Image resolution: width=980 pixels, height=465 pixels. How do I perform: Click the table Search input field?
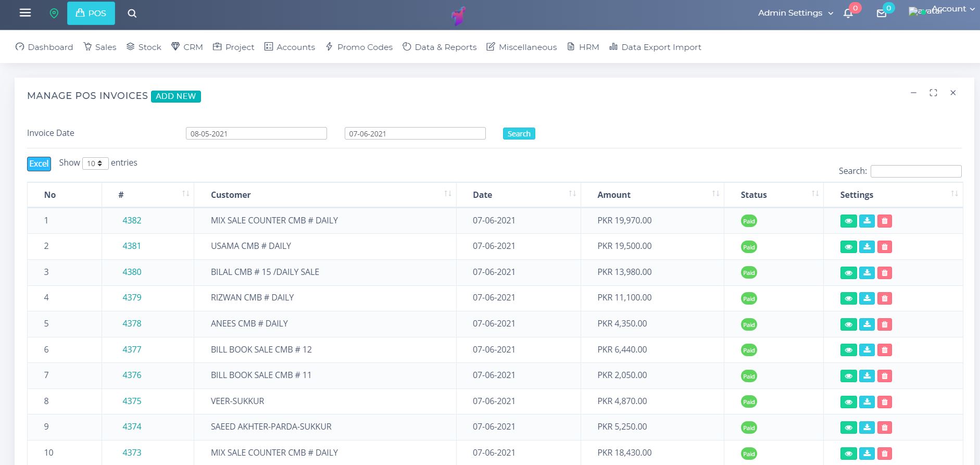pos(915,171)
